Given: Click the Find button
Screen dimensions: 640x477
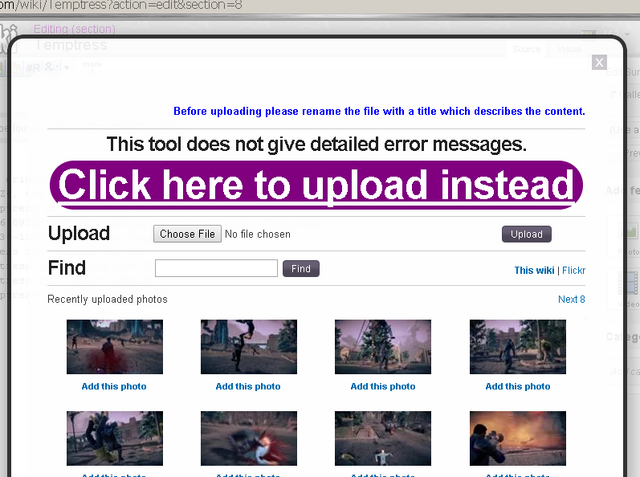Looking at the screenshot, I should click(x=301, y=268).
